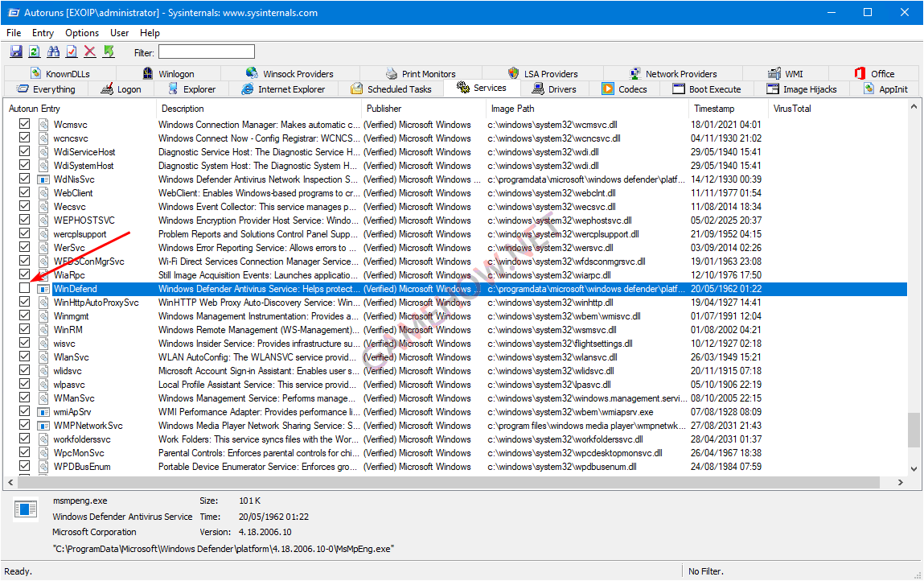
Task: Switch to the Internet Explorer tab
Action: (283, 89)
